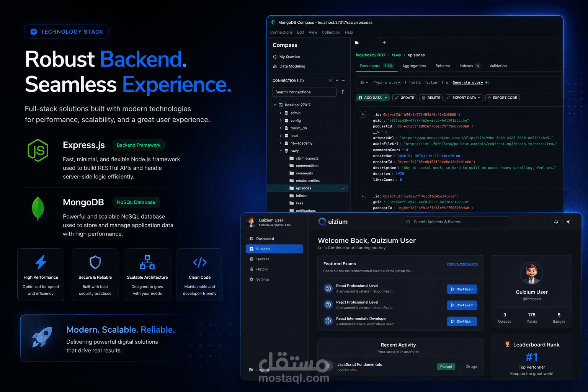The image size is (588, 392).
Task: Switch to the Aggregations tab
Action: click(414, 66)
